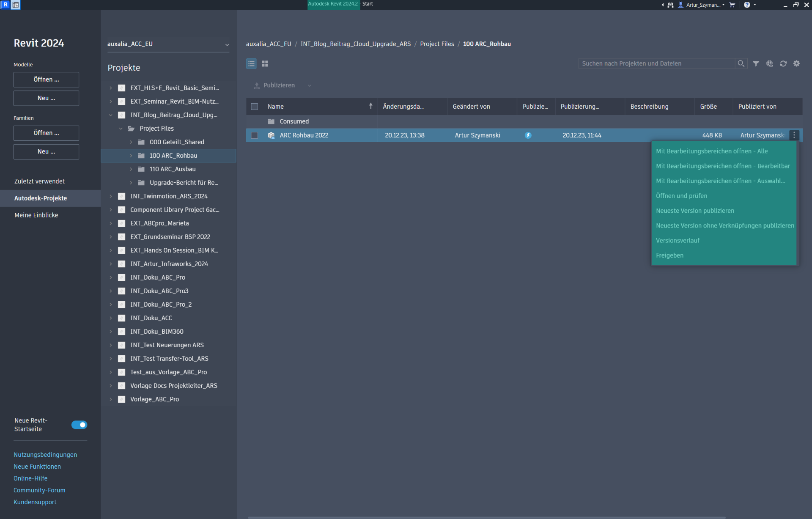Image resolution: width=812 pixels, height=519 pixels.
Task: Click the refresh icon beside search
Action: [783, 63]
